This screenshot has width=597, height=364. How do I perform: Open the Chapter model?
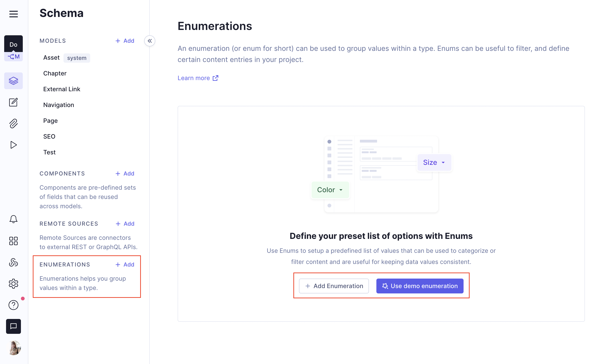click(x=55, y=73)
